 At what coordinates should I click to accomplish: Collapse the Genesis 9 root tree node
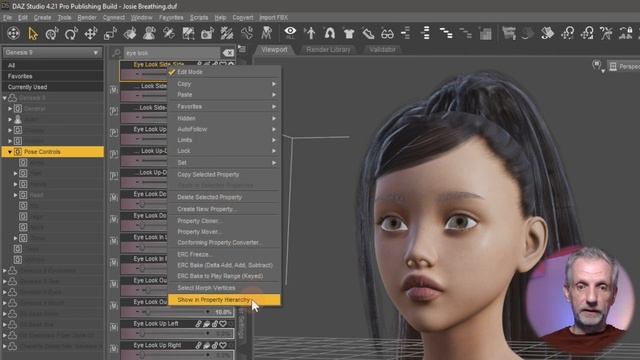[x=4, y=98]
